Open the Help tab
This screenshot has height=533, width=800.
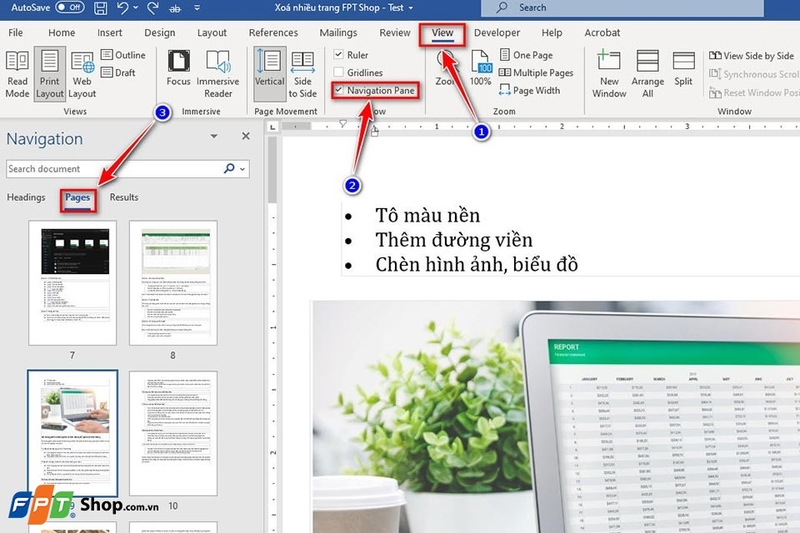552,33
